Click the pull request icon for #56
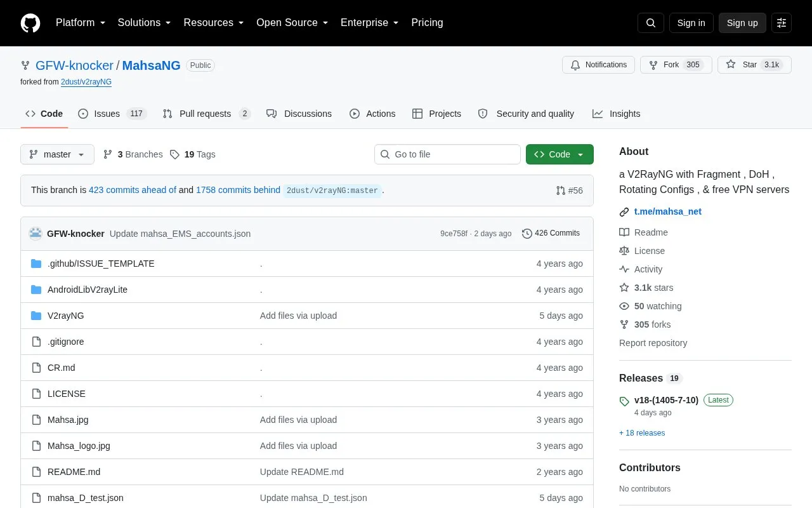Image resolution: width=812 pixels, height=508 pixels. click(561, 190)
